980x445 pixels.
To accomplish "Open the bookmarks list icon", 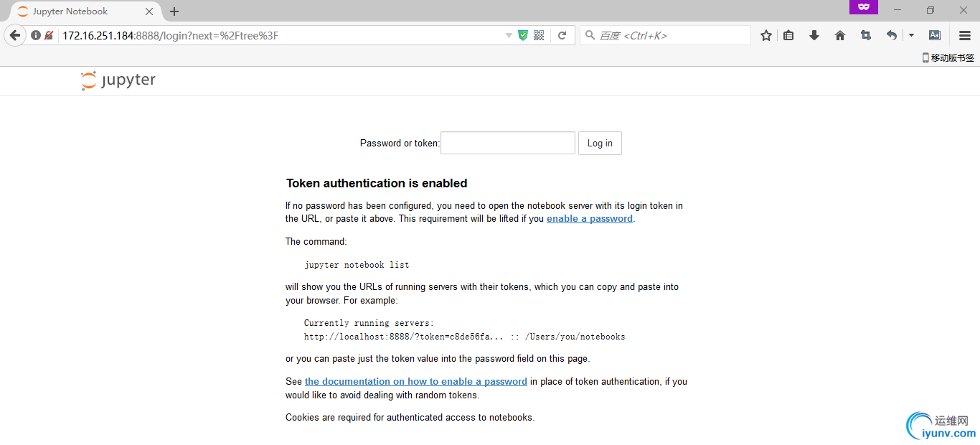I will pyautogui.click(x=788, y=35).
